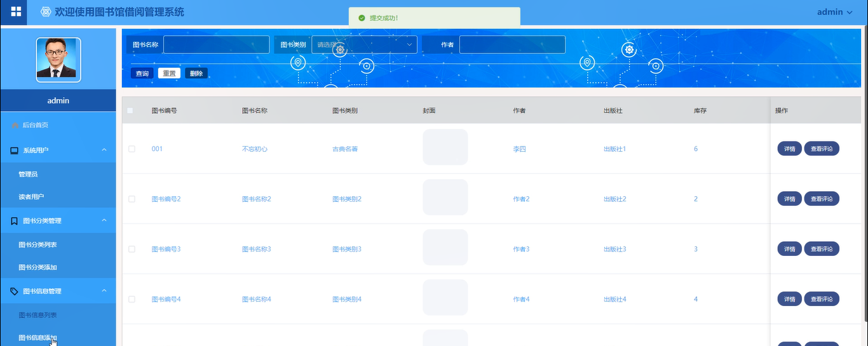The height and width of the screenshot is (346, 868).
Task: Click the tag icon beside 图书信息管理
Action: (15, 291)
